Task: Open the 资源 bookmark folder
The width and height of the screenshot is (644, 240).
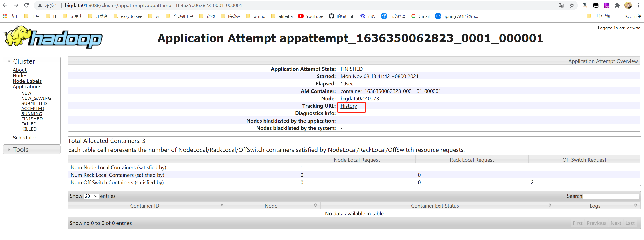Action: 207,16
